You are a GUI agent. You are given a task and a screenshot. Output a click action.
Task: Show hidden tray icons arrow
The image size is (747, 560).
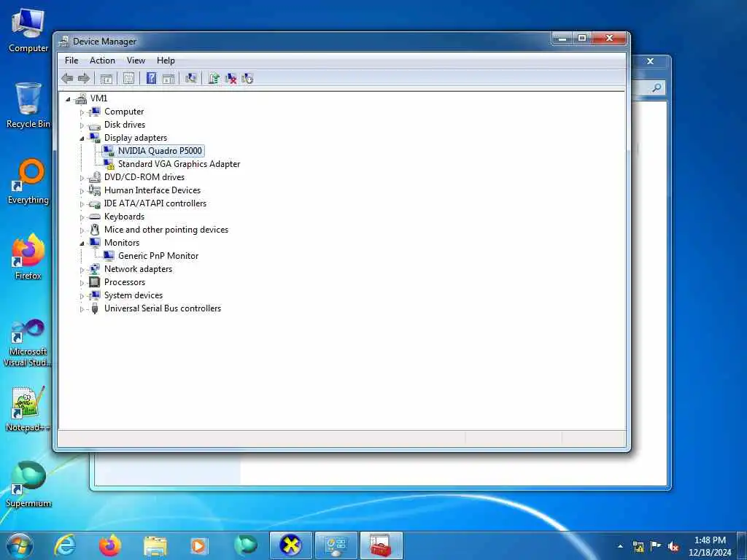pyautogui.click(x=620, y=546)
